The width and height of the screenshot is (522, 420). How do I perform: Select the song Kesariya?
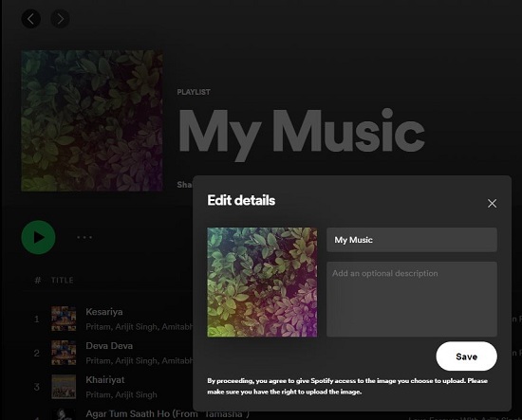tap(104, 312)
